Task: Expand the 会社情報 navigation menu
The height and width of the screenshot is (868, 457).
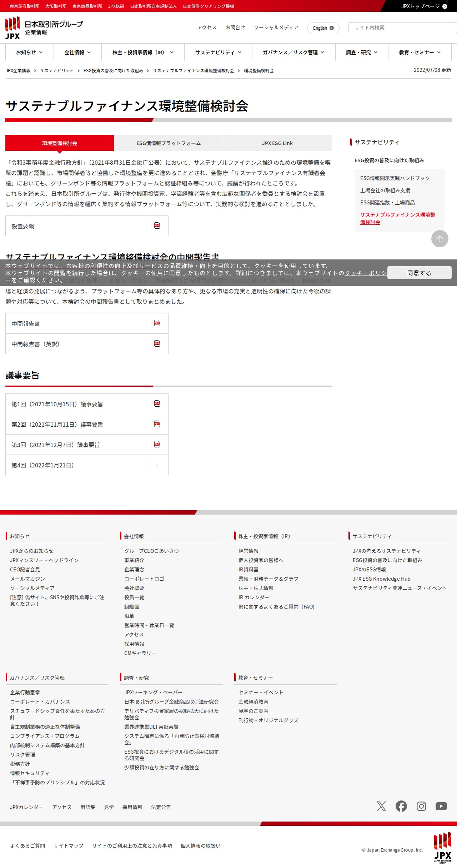Action: [77, 53]
